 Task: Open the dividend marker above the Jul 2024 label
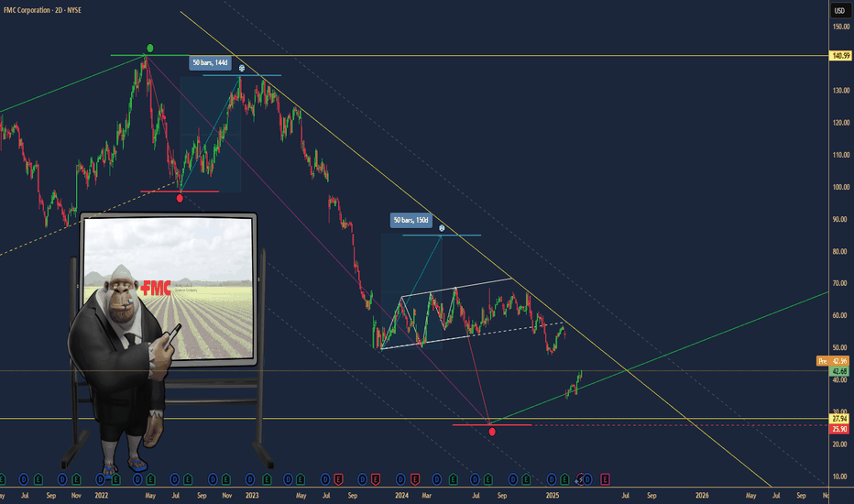[x=475, y=479]
